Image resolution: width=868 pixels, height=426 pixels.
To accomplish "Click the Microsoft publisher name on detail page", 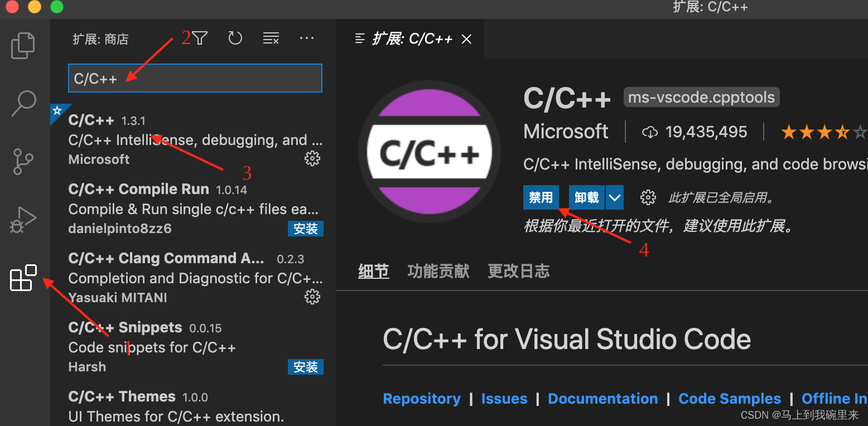I will point(566,132).
